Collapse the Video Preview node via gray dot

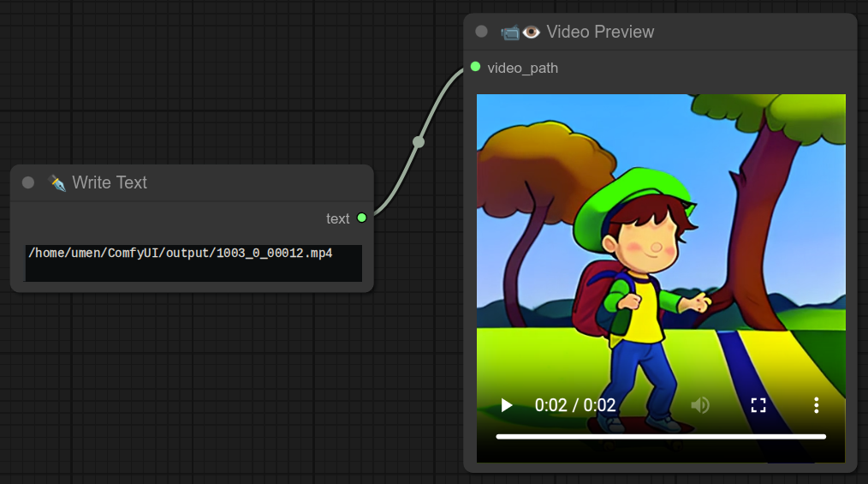coord(481,32)
